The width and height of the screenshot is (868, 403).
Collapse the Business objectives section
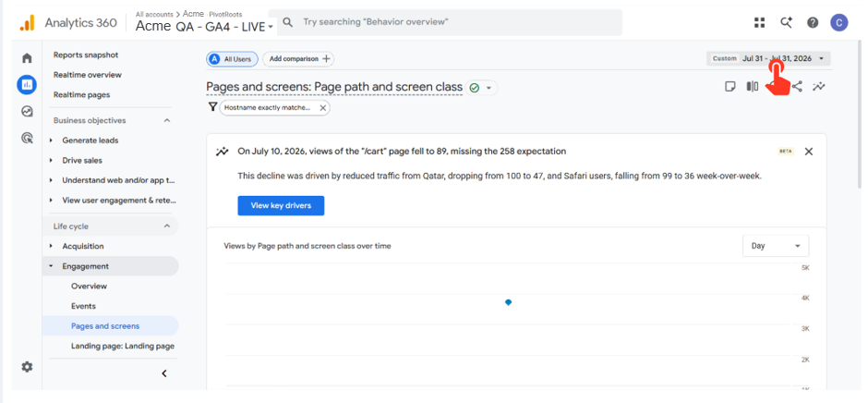[167, 120]
